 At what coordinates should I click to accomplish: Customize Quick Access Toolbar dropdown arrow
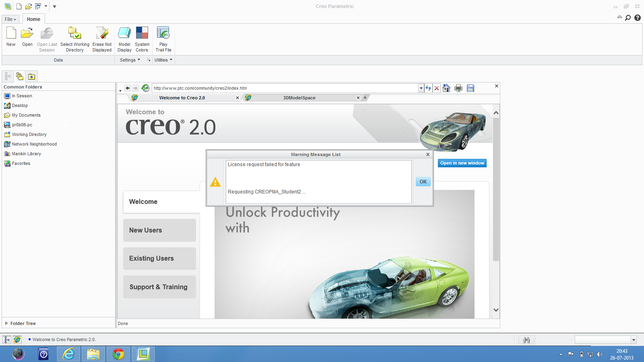coord(54,6)
